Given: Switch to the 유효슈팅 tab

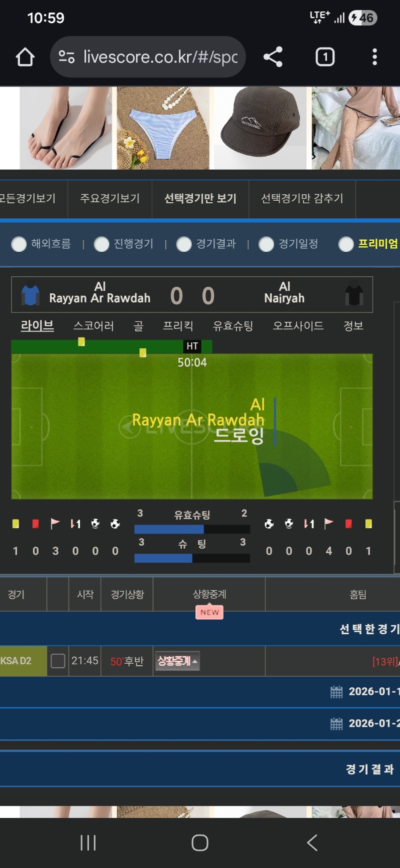Looking at the screenshot, I should [x=233, y=326].
